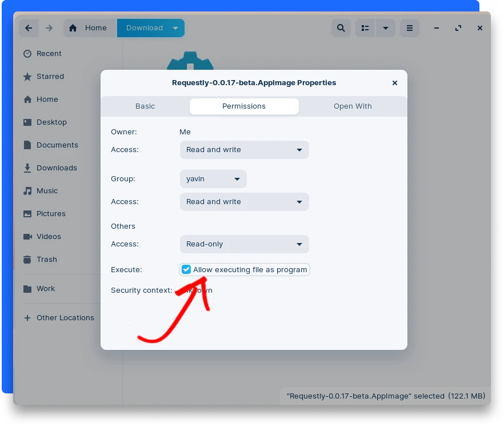Click the Desktop sidebar label
The width and height of the screenshot is (504, 426).
(x=51, y=122)
